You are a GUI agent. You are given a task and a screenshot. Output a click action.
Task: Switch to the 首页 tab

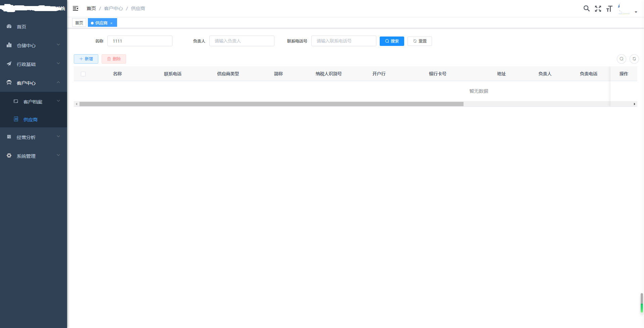pyautogui.click(x=79, y=23)
